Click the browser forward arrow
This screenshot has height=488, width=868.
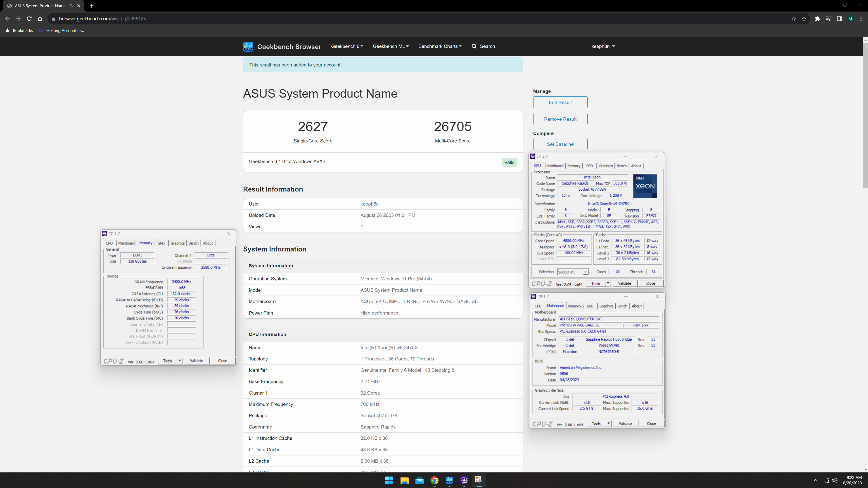click(18, 19)
